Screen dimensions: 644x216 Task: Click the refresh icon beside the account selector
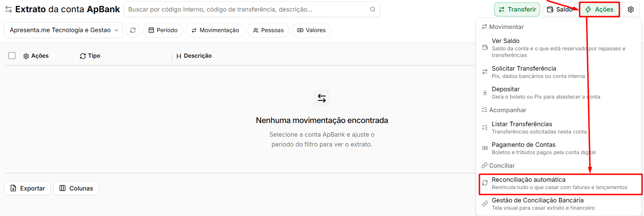133,30
